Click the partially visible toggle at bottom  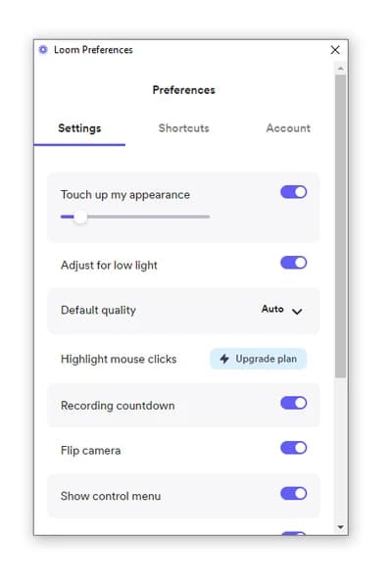click(294, 533)
